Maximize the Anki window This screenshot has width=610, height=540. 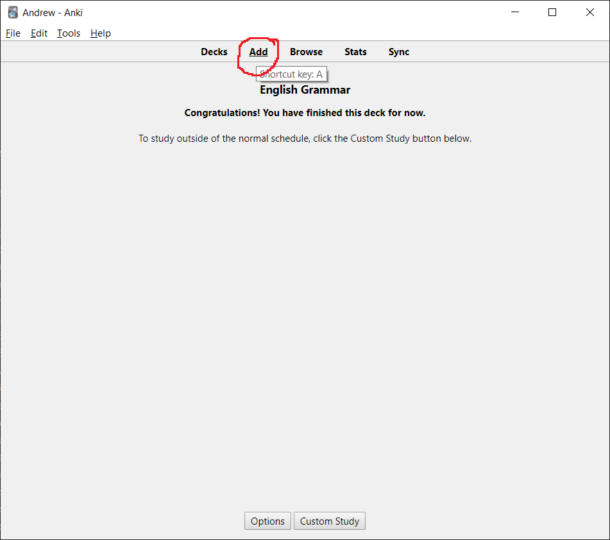point(552,12)
